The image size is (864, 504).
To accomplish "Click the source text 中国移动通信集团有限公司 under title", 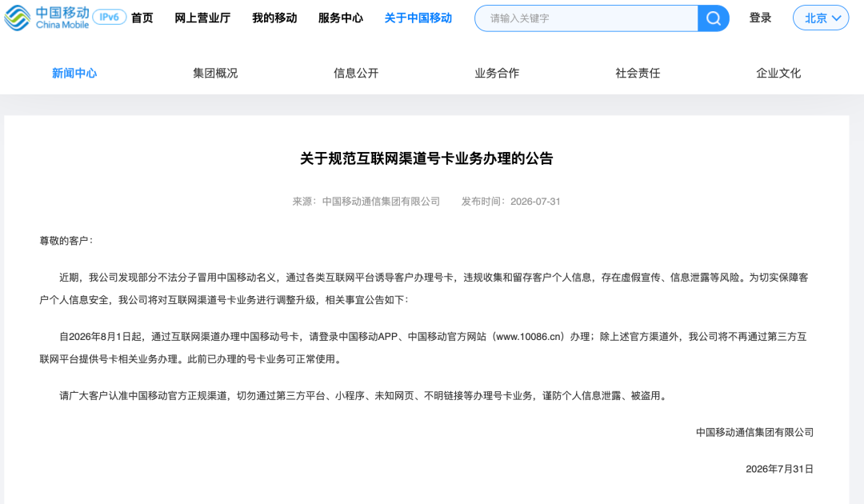I will point(381,202).
